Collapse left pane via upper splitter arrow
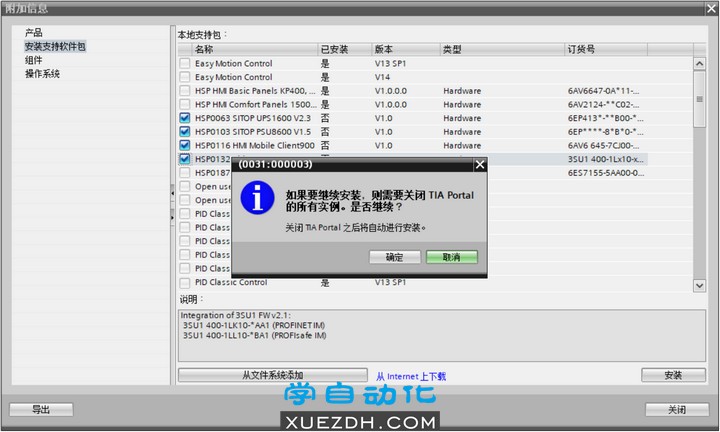Viewport: 720px width, 432px height. point(173,193)
